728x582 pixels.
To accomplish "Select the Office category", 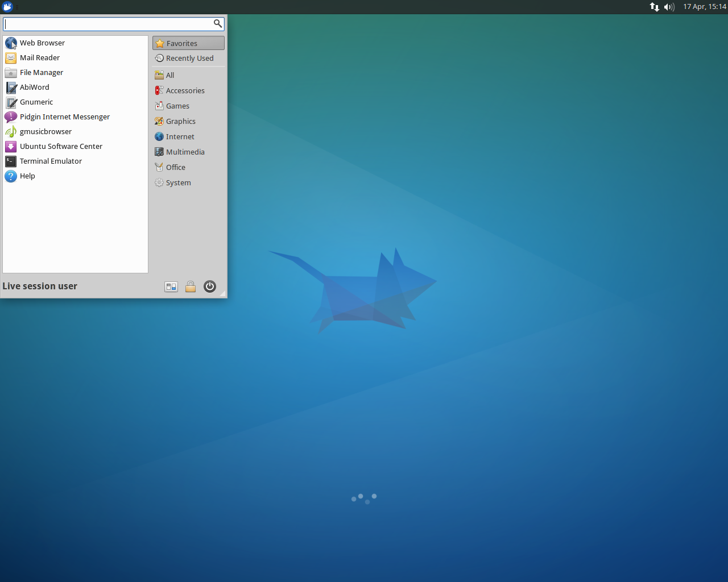I will tap(188, 167).
